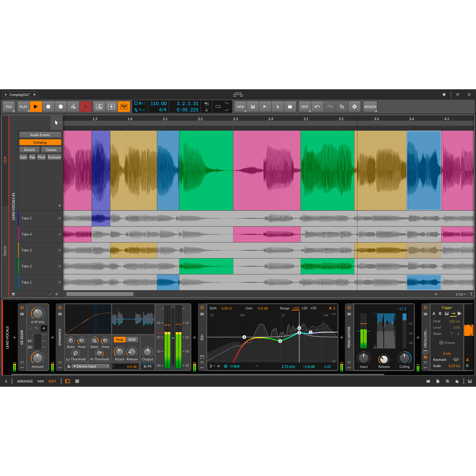Enable the De-Esser device power toggle
Screen dimensions: 476x476
(x=22, y=307)
